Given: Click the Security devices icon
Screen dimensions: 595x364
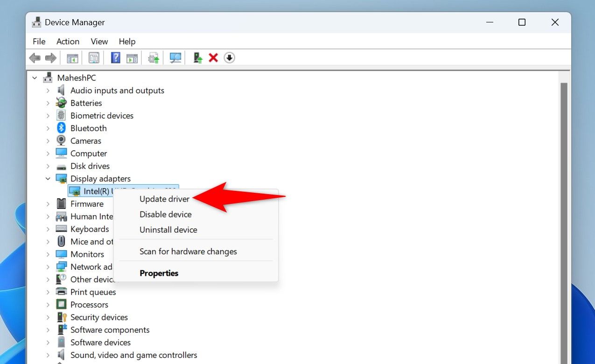Looking at the screenshot, I should pos(61,317).
